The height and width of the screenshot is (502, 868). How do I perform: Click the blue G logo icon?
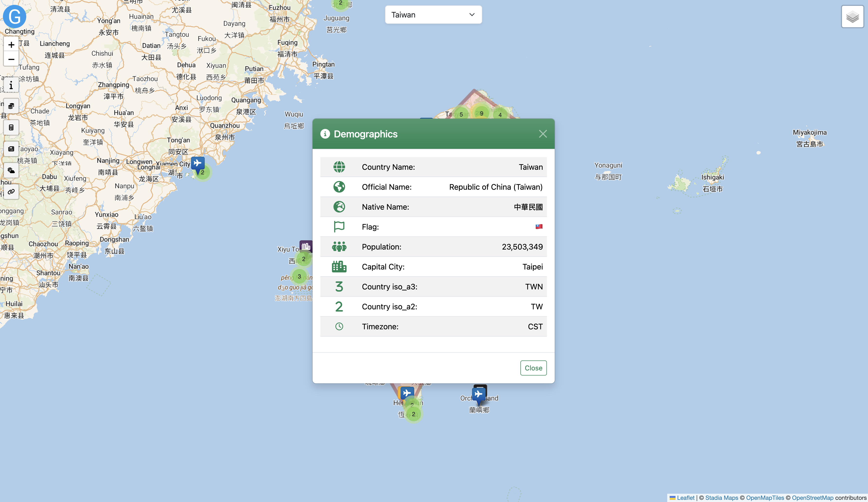click(15, 17)
